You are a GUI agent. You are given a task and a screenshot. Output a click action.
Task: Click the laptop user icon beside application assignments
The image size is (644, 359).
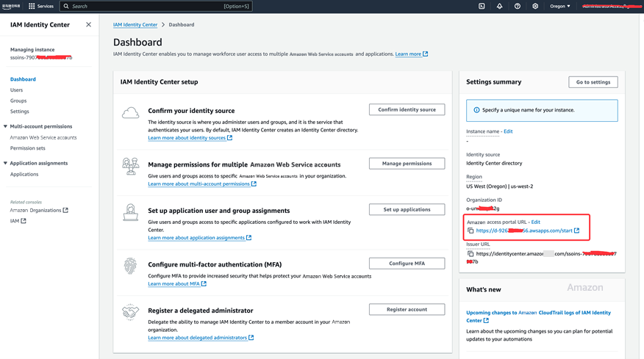coord(131,212)
